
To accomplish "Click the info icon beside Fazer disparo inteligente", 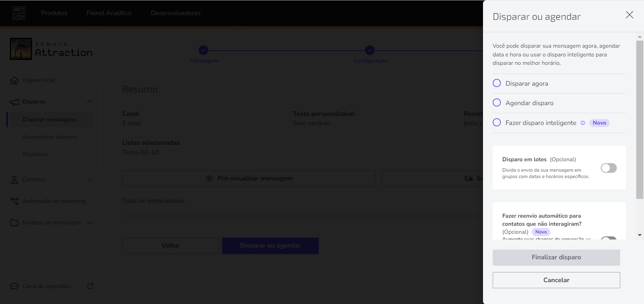I will pyautogui.click(x=583, y=123).
